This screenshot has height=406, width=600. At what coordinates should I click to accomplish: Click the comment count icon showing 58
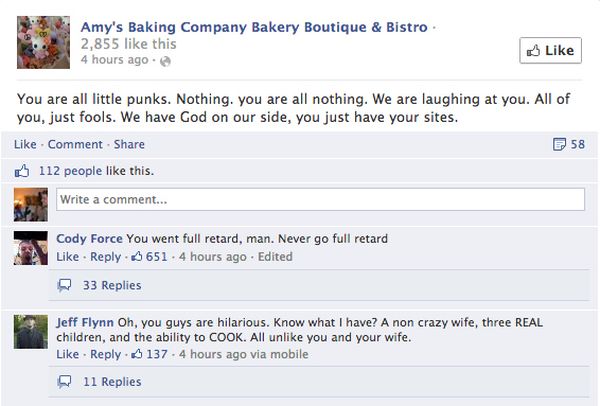coord(559,144)
